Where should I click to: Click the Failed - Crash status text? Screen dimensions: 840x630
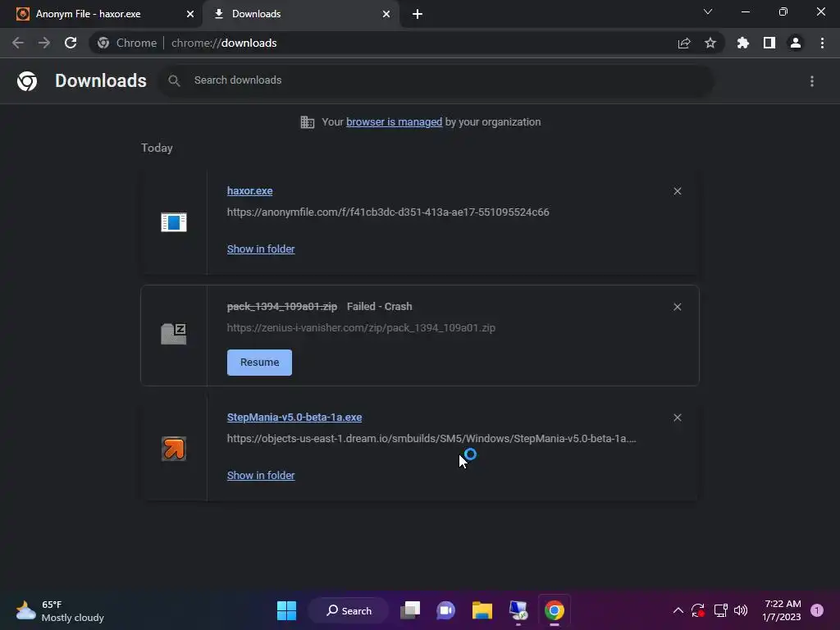[x=379, y=307]
